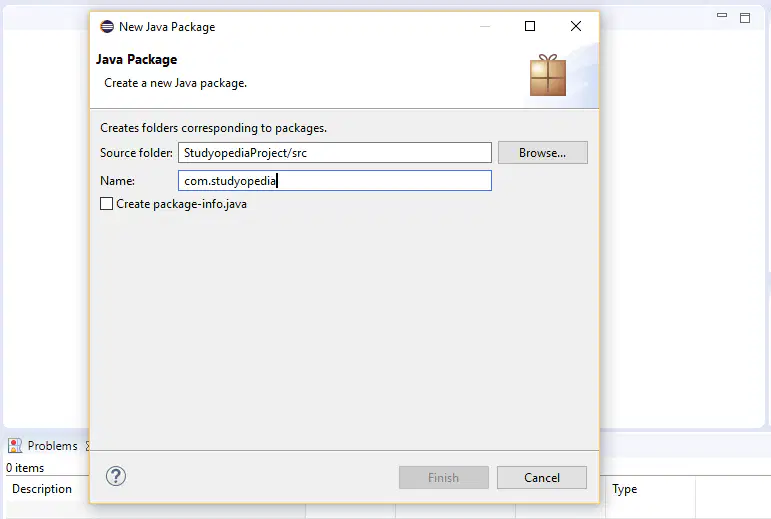Minimize the editor area view
771x519 pixels.
coord(722,16)
